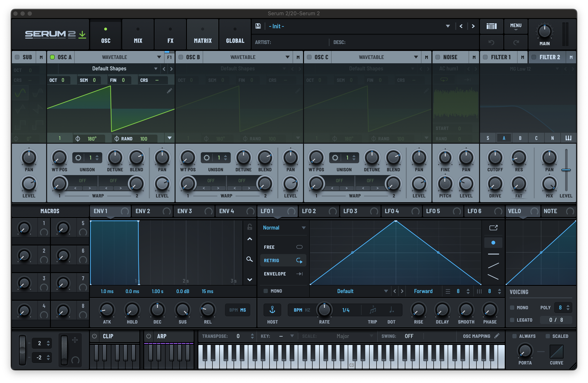Screen dimensions: 588x383
Task: Open the preset name dropdown arrow
Action: tap(448, 26)
